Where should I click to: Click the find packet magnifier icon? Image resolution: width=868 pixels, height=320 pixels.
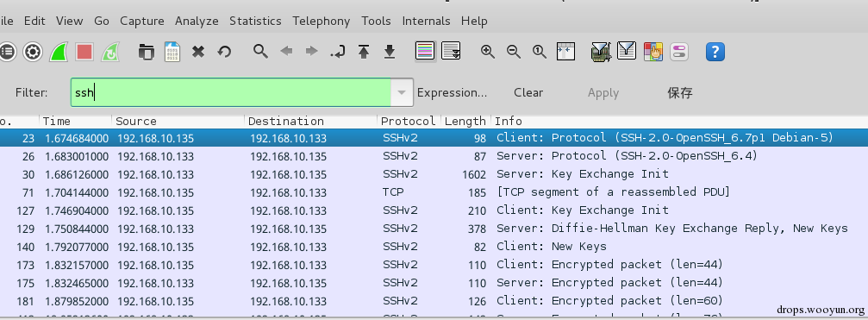coord(260,52)
